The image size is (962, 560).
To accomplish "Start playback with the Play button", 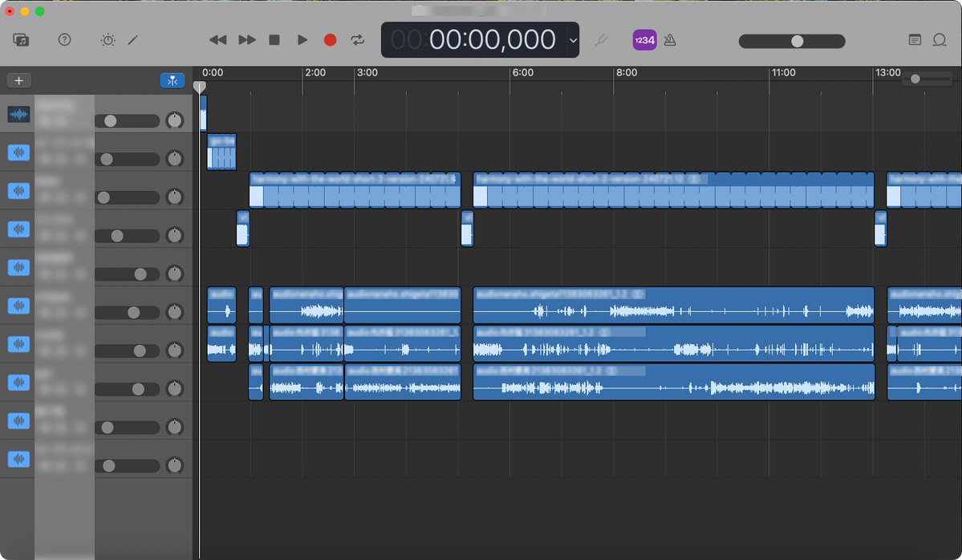I will coord(302,40).
